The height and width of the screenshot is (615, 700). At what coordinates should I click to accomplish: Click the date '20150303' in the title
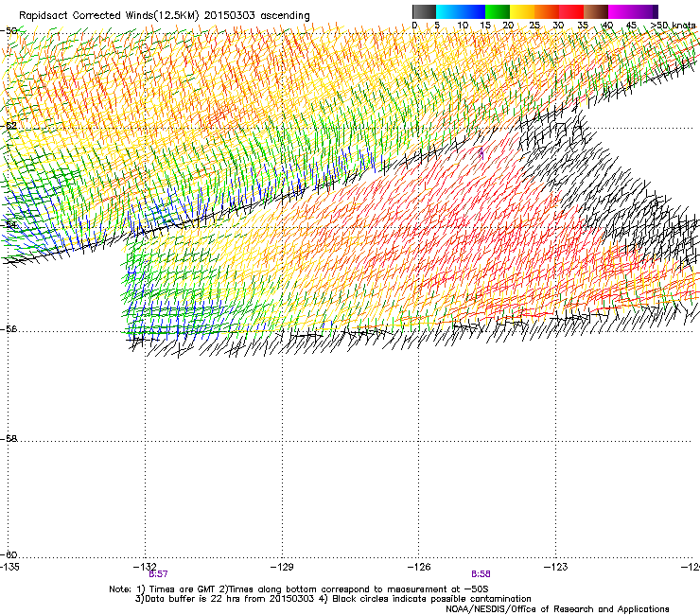click(x=230, y=15)
